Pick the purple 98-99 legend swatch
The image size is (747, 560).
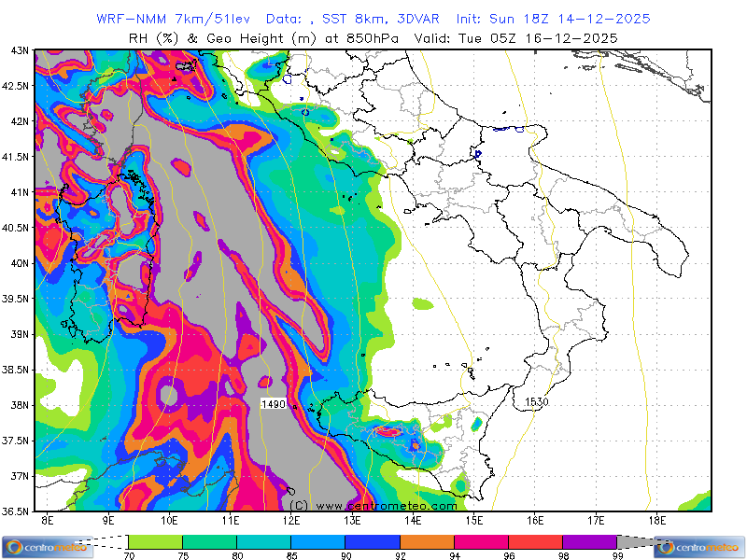coord(589,541)
